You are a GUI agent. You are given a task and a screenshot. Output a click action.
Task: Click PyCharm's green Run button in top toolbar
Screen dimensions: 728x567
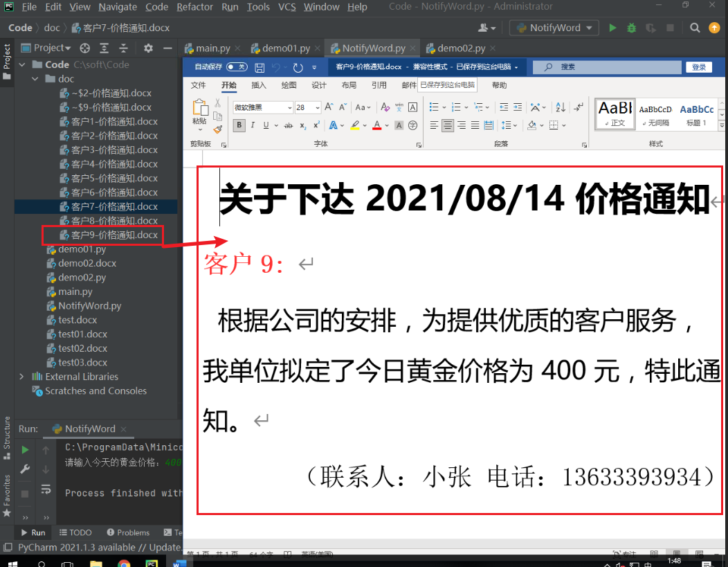coord(613,28)
